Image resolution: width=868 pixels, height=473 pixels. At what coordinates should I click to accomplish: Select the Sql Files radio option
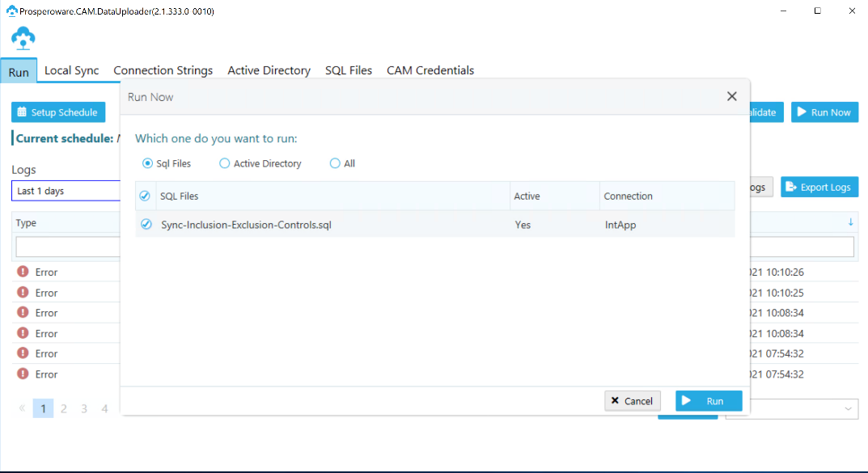(x=147, y=163)
